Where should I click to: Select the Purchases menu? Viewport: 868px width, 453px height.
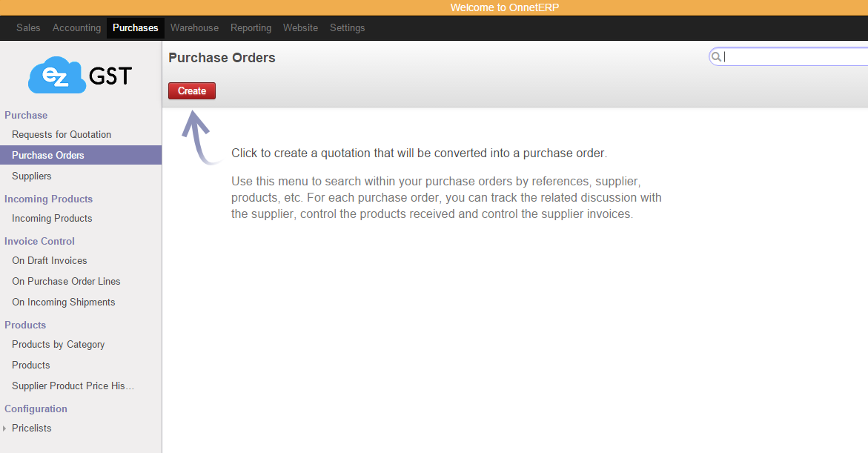[x=135, y=27]
